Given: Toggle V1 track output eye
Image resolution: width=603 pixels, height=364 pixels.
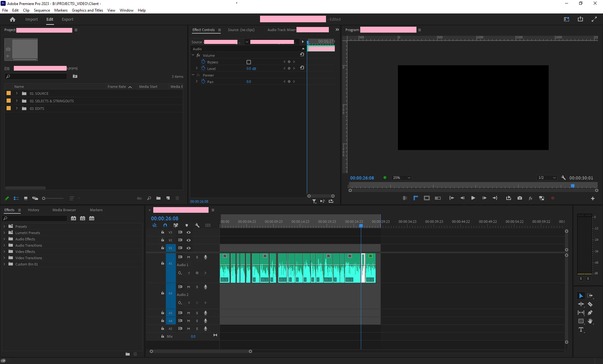Looking at the screenshot, I should point(189,248).
